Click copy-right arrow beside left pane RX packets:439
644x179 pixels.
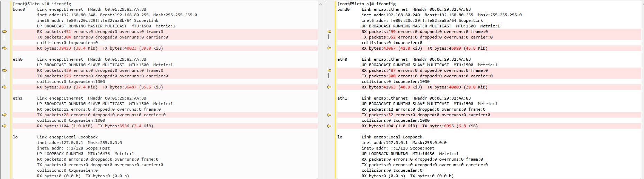tap(5, 70)
